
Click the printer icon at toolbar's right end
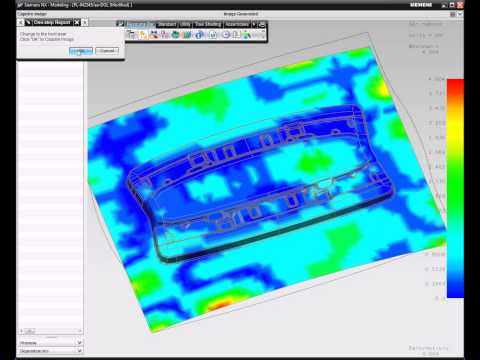[x=262, y=24]
